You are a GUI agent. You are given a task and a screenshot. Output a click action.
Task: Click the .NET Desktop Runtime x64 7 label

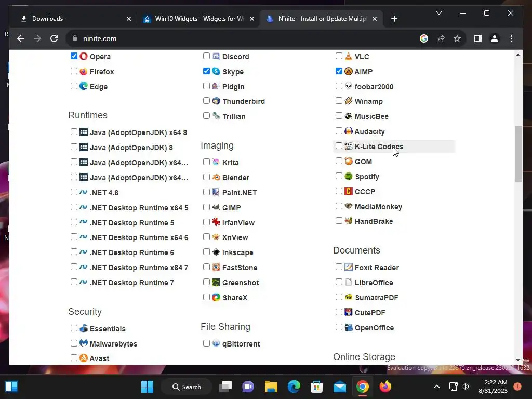pyautogui.click(x=139, y=268)
